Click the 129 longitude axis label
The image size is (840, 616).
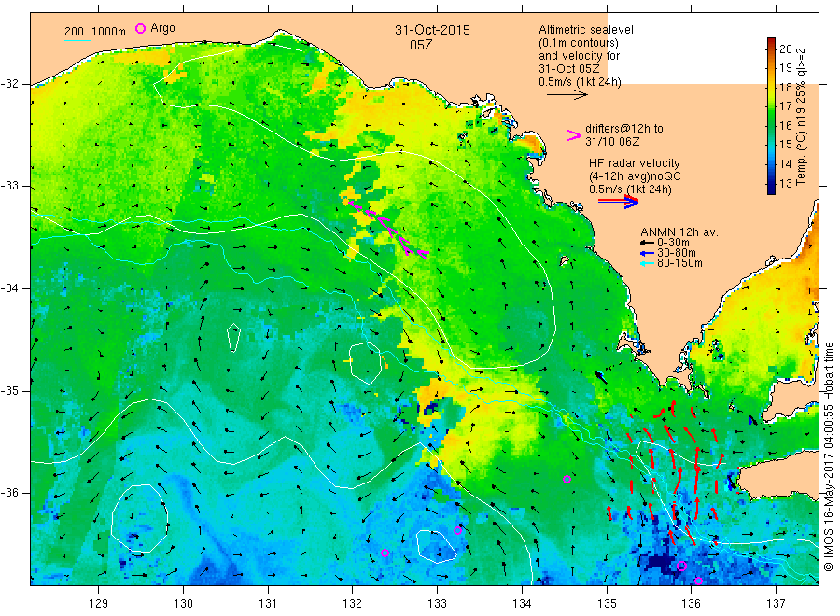[x=99, y=604]
